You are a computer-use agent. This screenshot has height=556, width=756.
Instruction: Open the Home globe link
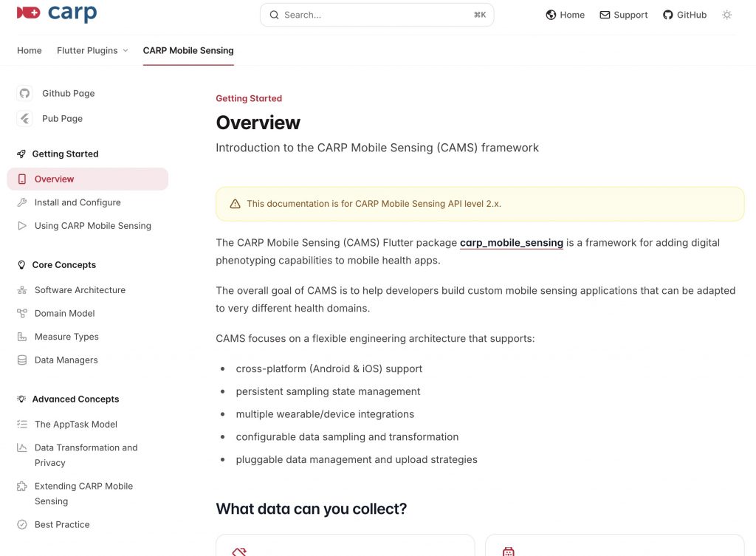565,15
